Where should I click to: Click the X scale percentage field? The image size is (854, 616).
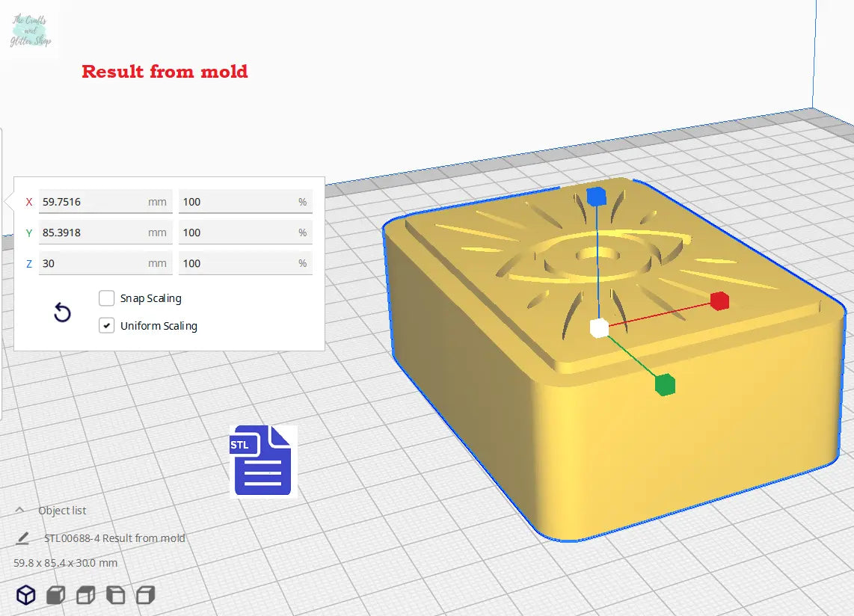pyautogui.click(x=236, y=202)
